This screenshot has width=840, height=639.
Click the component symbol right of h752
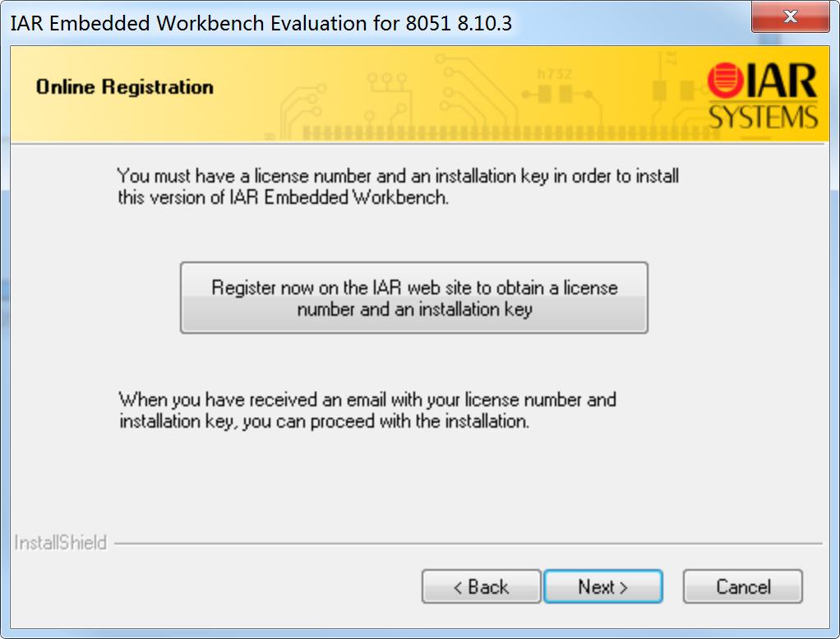click(660, 90)
